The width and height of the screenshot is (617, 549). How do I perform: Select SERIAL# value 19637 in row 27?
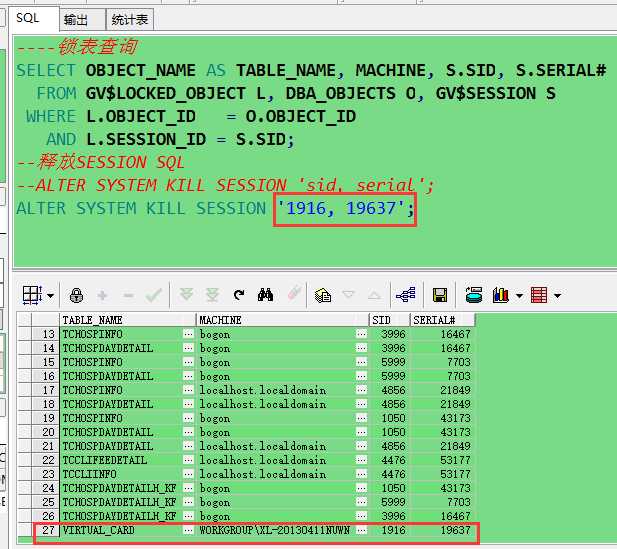442,530
